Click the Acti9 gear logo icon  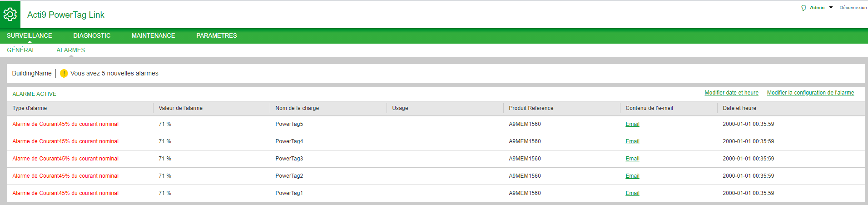(10, 15)
